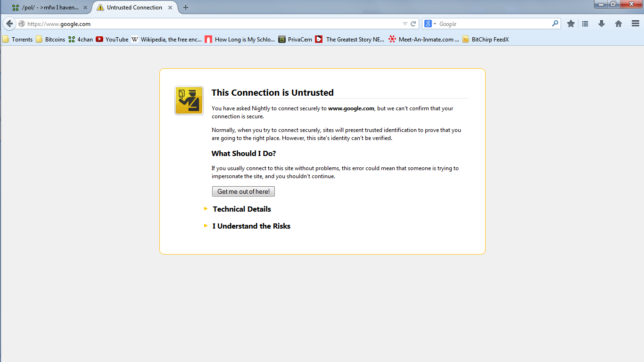Bookmark this page with the star icon
The width and height of the screenshot is (644, 362).
tap(571, 24)
